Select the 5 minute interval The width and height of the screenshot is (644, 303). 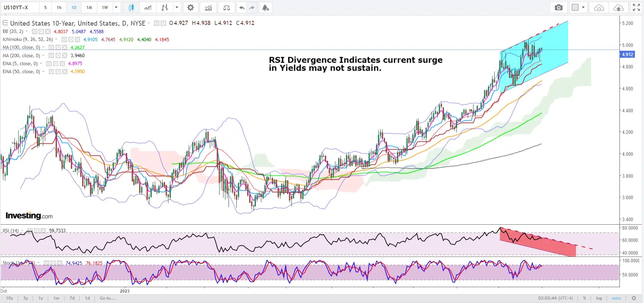[45, 8]
